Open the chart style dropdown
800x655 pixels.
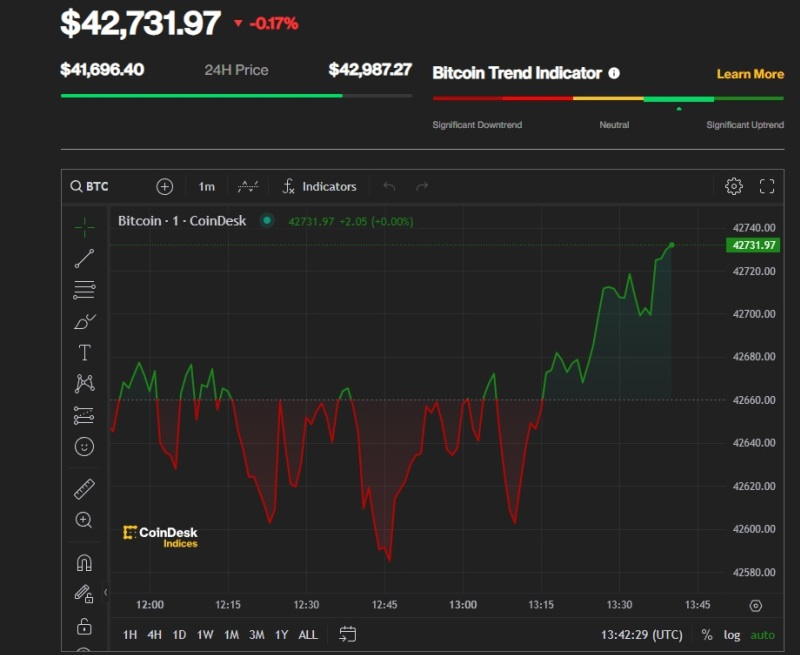248,186
